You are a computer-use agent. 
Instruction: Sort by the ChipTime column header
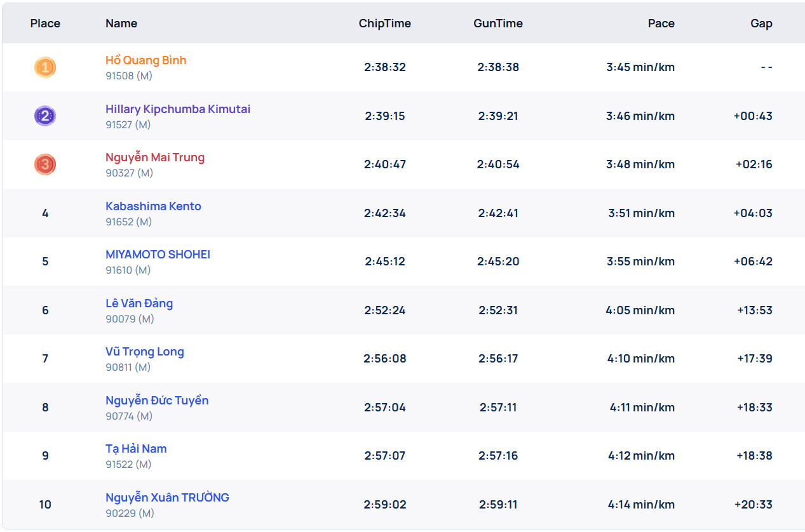(384, 23)
